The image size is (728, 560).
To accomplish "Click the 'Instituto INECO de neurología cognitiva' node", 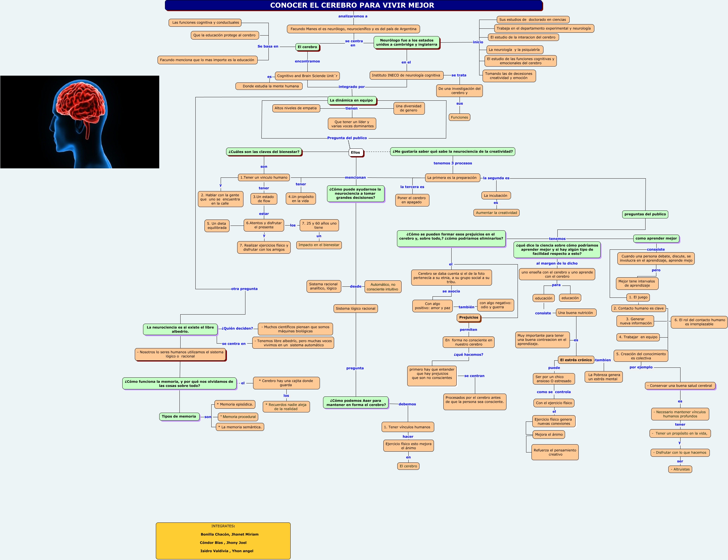I will click(x=406, y=75).
